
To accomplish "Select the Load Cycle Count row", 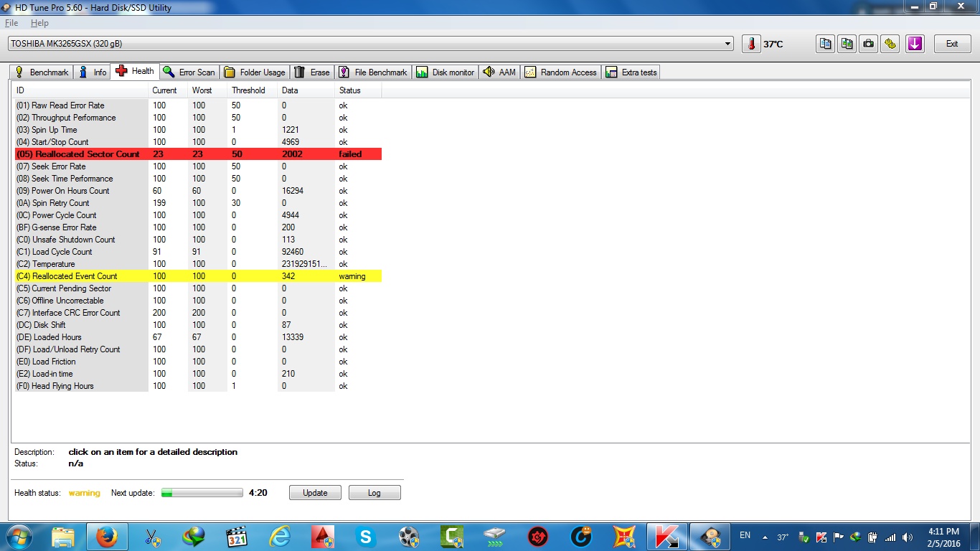I will click(x=198, y=252).
